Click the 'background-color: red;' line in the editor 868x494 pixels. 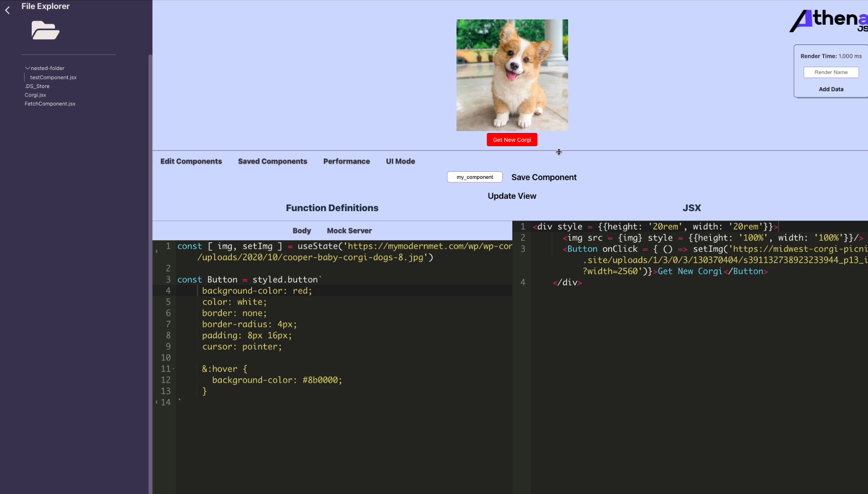257,291
